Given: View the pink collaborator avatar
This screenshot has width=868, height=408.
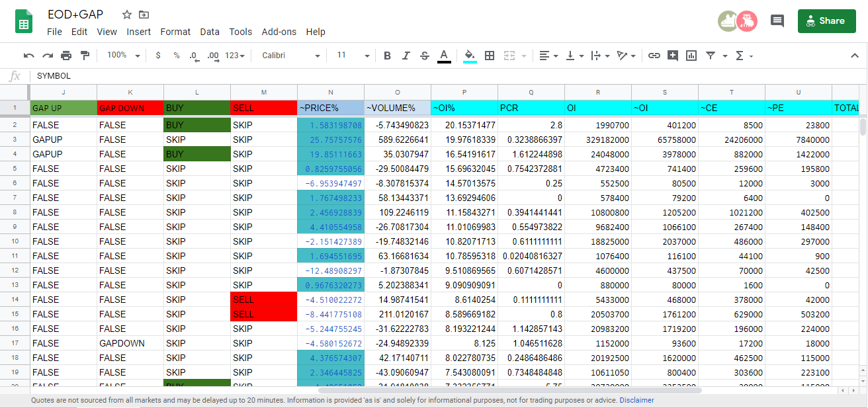Looking at the screenshot, I should (x=747, y=21).
